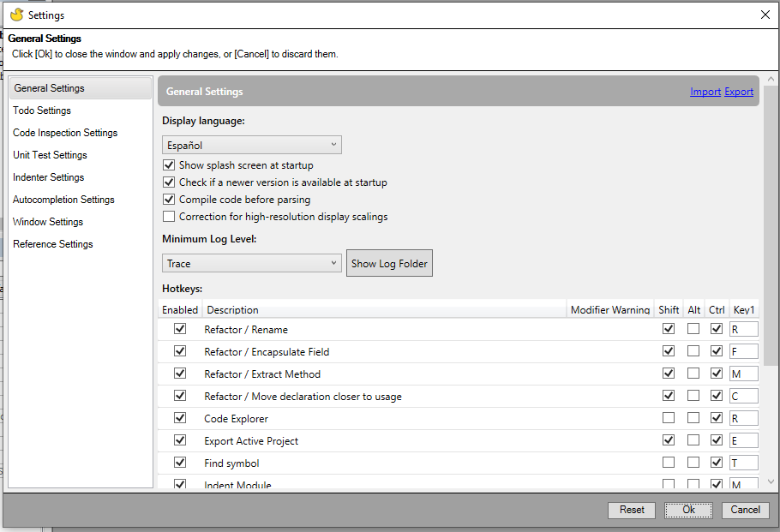Click scrollbar up arrow in settings panel

771,79
